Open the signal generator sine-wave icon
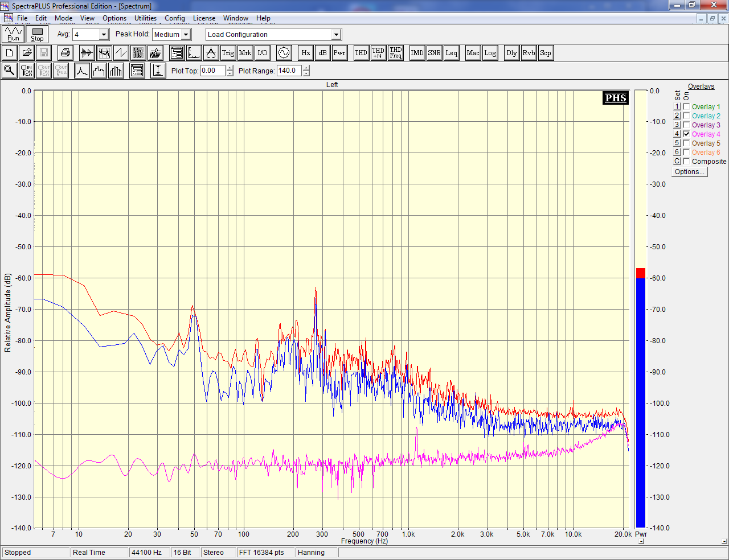 tap(284, 53)
